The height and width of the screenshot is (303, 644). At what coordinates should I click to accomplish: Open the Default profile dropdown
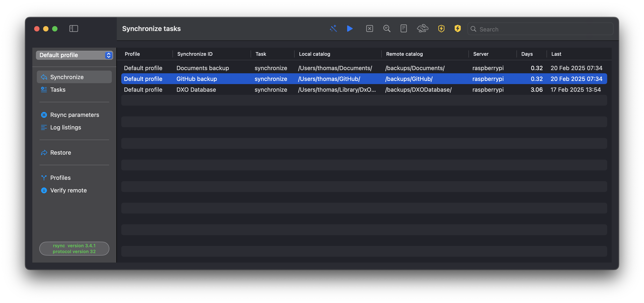[x=74, y=55]
